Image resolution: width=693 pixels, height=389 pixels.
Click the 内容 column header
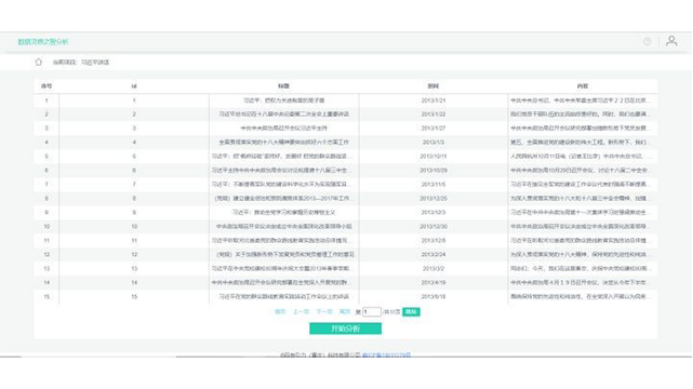(583, 86)
